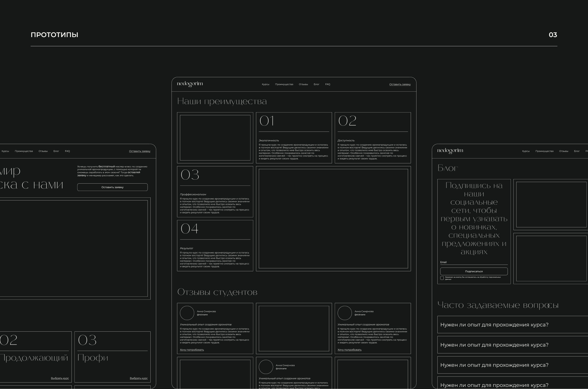Click 'Выбрать курс' link under Профи
Screen dimensions: 588x389
click(x=138, y=378)
